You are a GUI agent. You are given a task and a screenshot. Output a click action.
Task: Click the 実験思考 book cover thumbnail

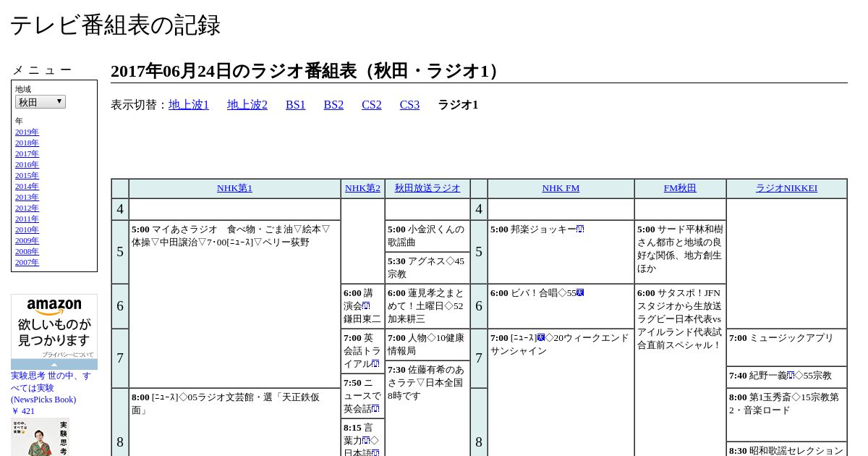(x=40, y=437)
